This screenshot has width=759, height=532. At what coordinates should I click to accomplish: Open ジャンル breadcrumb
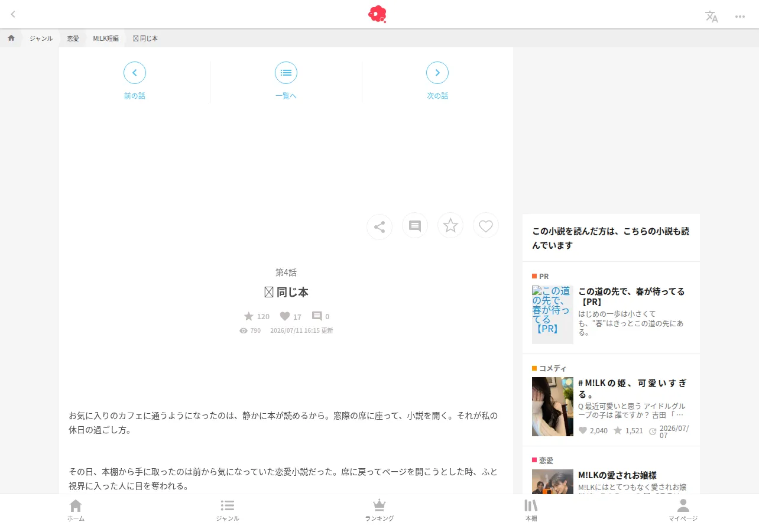(x=41, y=38)
